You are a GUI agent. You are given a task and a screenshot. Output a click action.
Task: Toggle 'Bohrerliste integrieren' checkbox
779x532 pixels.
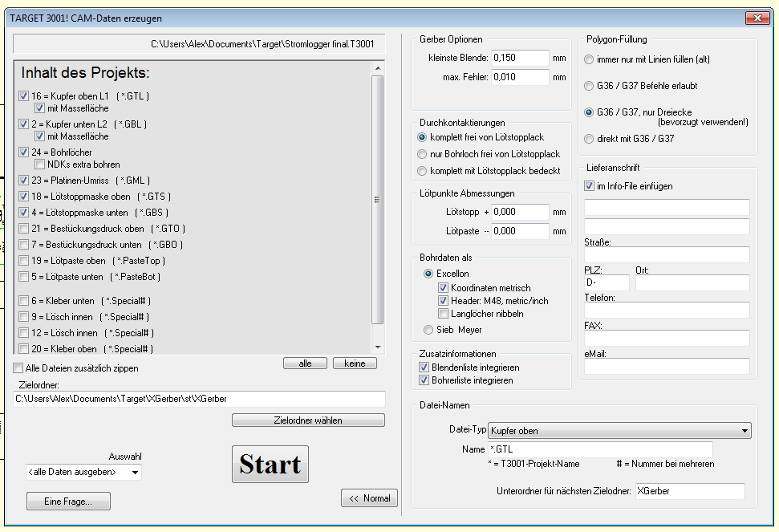424,380
